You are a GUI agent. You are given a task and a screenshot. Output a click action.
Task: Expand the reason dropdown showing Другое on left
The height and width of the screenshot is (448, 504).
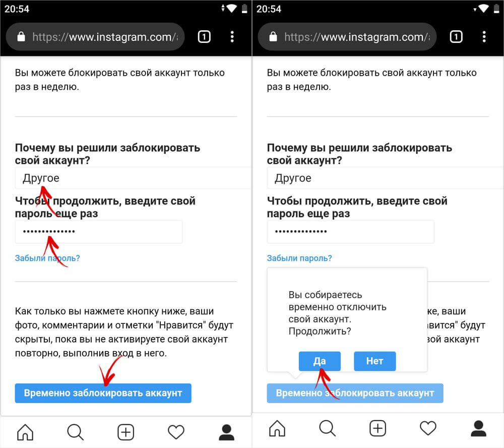pos(133,178)
